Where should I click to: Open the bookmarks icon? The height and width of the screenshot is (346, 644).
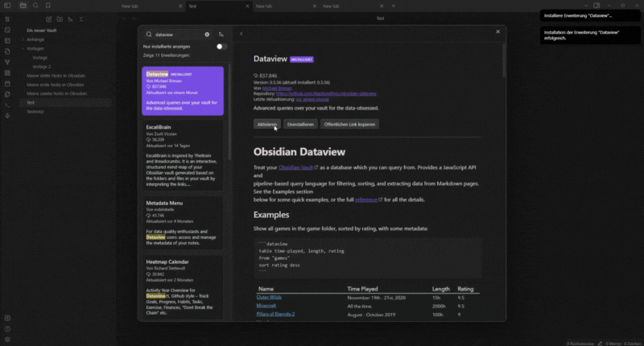pyautogui.click(x=47, y=6)
